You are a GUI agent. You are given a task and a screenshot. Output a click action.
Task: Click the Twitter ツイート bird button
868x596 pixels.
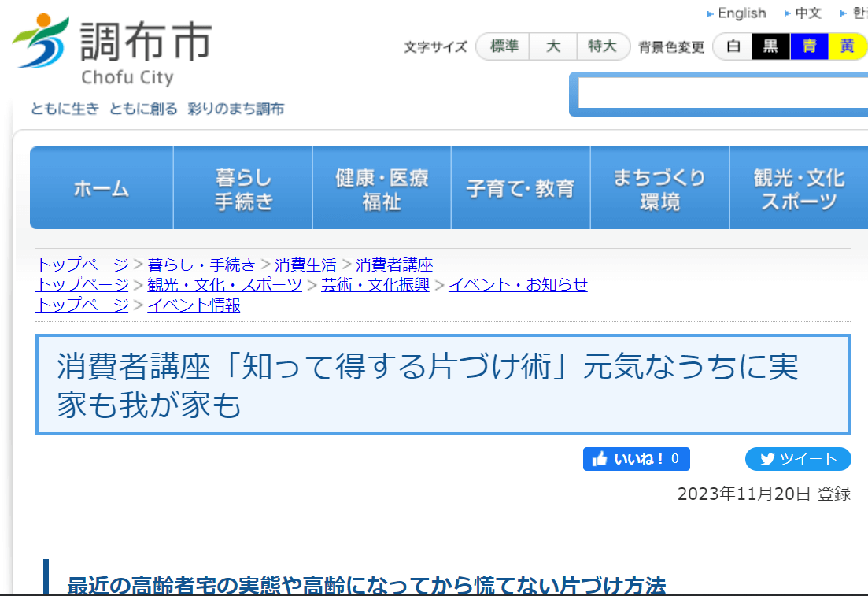798,459
